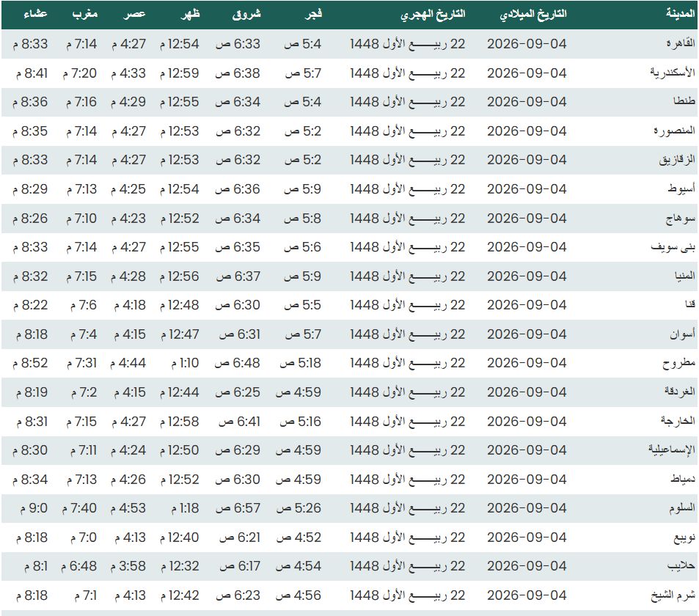Select the أسيوط city cell
The width and height of the screenshot is (699, 616).
tap(681, 188)
